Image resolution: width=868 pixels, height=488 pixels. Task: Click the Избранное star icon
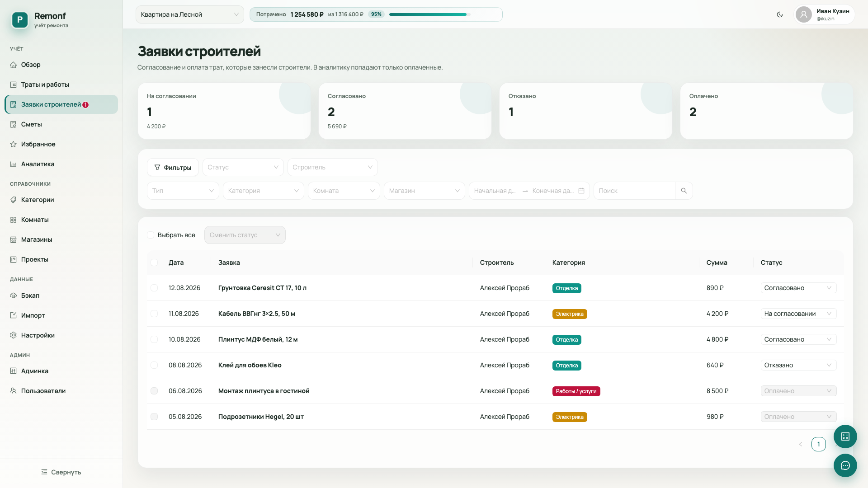pos(14,144)
